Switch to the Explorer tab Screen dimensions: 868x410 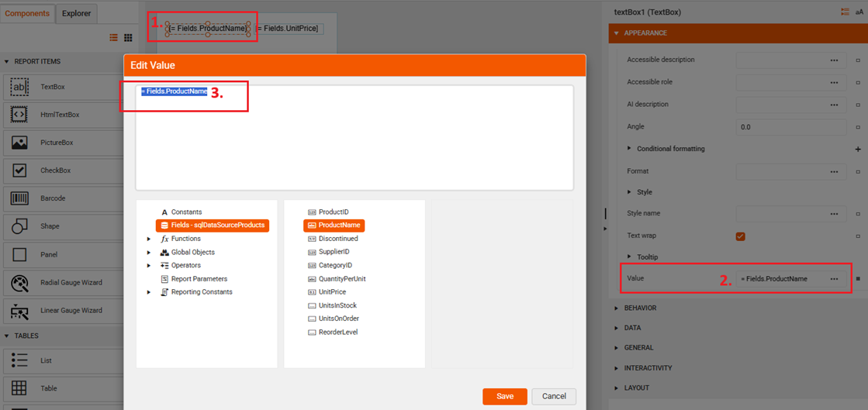[76, 13]
